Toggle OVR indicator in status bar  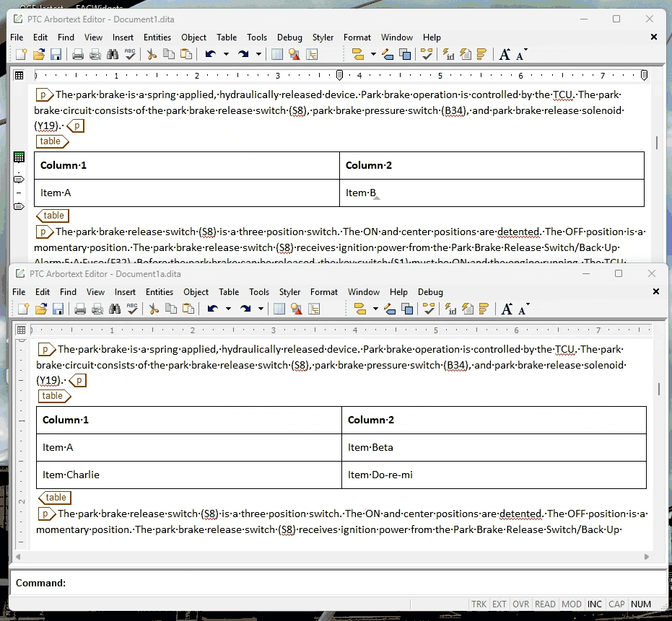tap(520, 604)
